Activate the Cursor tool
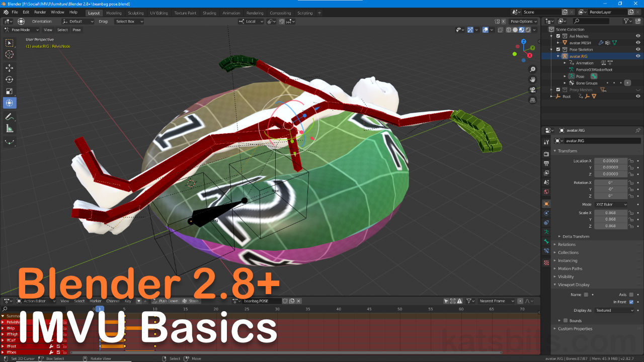This screenshot has width=644, height=362. [10, 54]
